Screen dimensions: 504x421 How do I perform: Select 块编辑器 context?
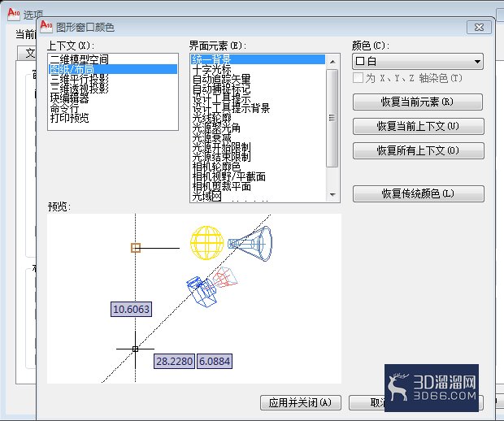(113, 98)
